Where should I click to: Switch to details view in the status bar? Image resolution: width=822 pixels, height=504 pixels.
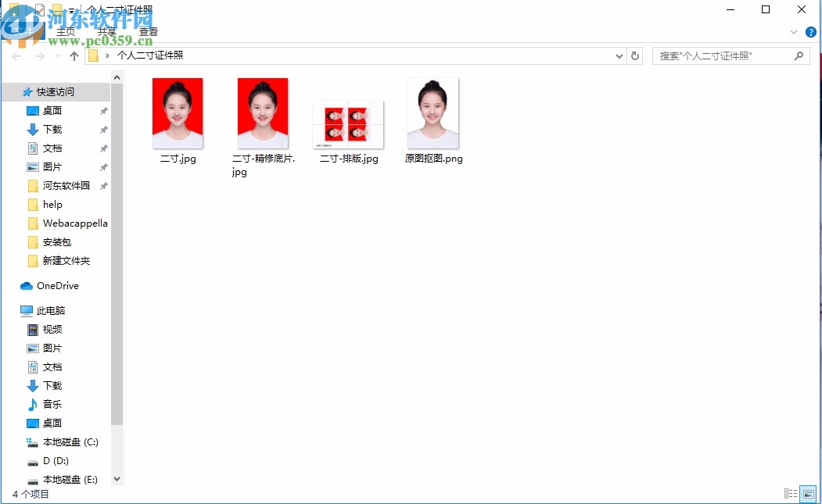coord(791,493)
